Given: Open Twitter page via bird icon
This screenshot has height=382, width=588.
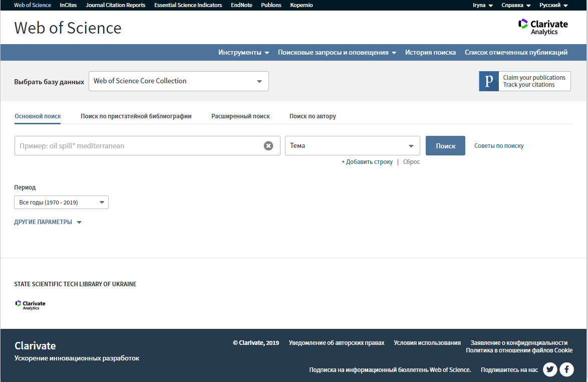Looking at the screenshot, I should [550, 369].
